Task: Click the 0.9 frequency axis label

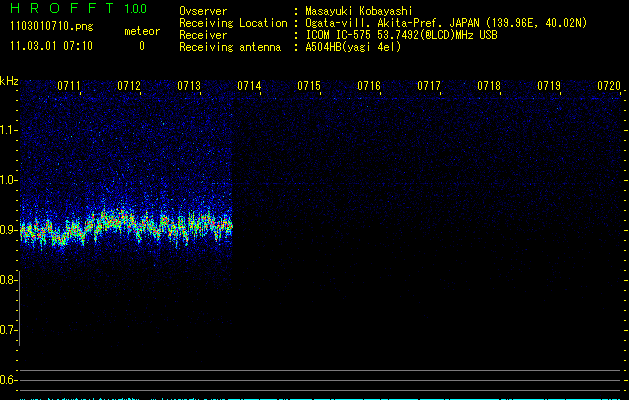Action: coord(8,230)
